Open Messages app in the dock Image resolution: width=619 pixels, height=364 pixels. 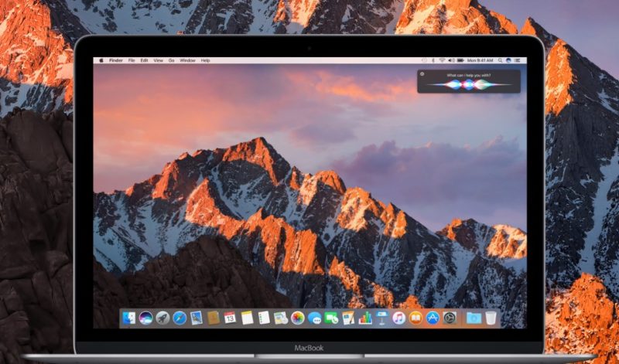pyautogui.click(x=314, y=318)
